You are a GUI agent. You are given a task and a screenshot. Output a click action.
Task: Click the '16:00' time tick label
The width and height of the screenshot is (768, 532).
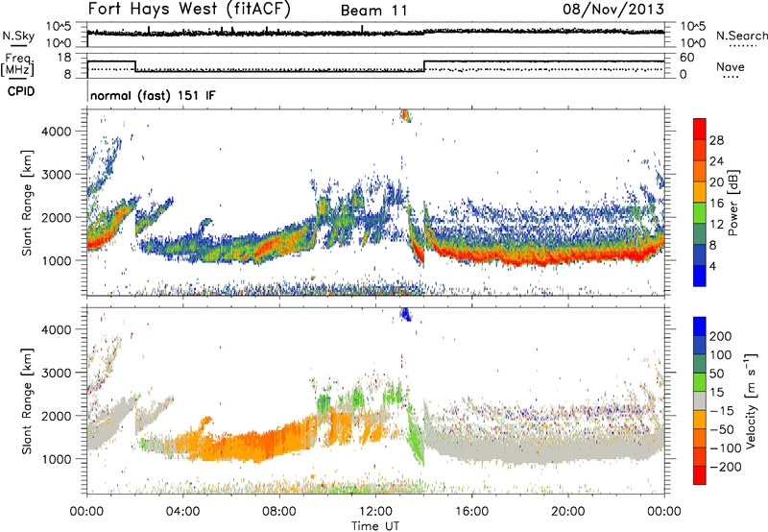(471, 512)
